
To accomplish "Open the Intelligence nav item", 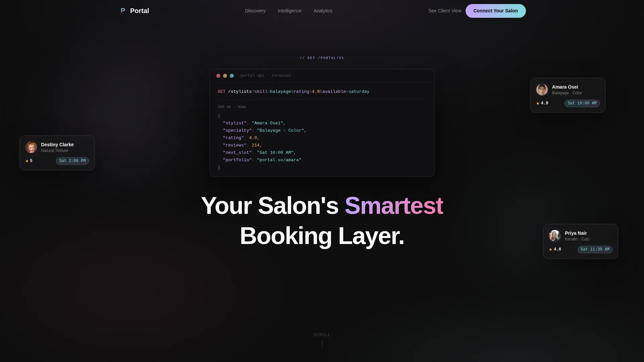I will coord(289,11).
